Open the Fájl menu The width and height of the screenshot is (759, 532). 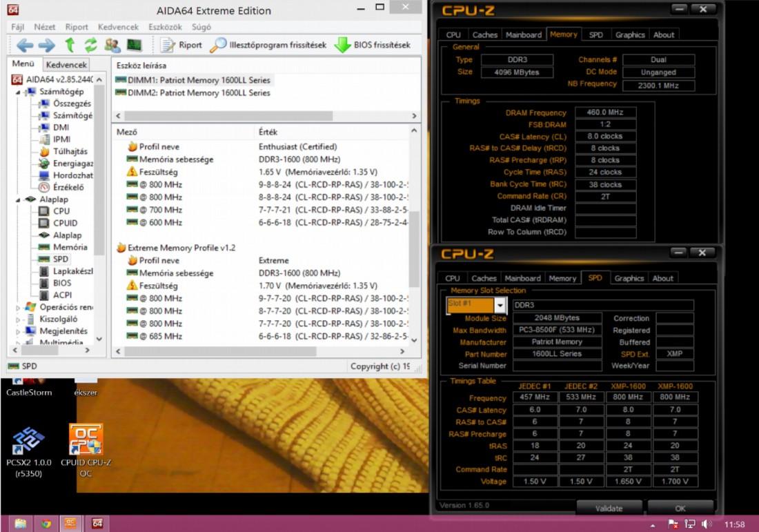click(x=17, y=27)
